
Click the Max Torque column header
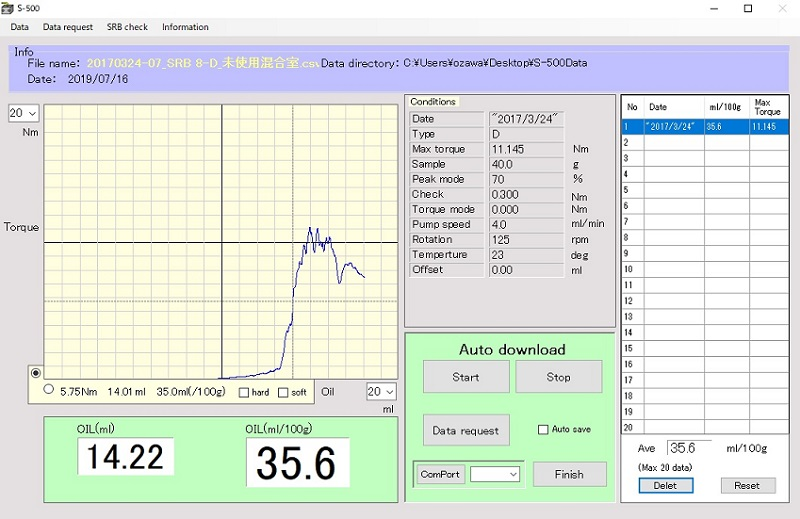point(769,107)
